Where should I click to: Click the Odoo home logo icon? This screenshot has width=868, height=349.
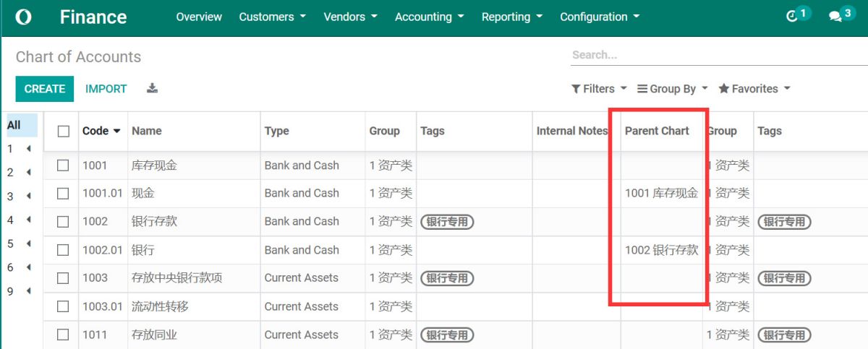coord(23,17)
